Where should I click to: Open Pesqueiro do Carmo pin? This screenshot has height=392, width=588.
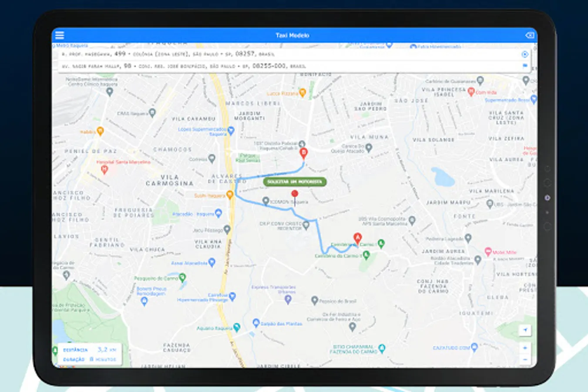point(182,277)
